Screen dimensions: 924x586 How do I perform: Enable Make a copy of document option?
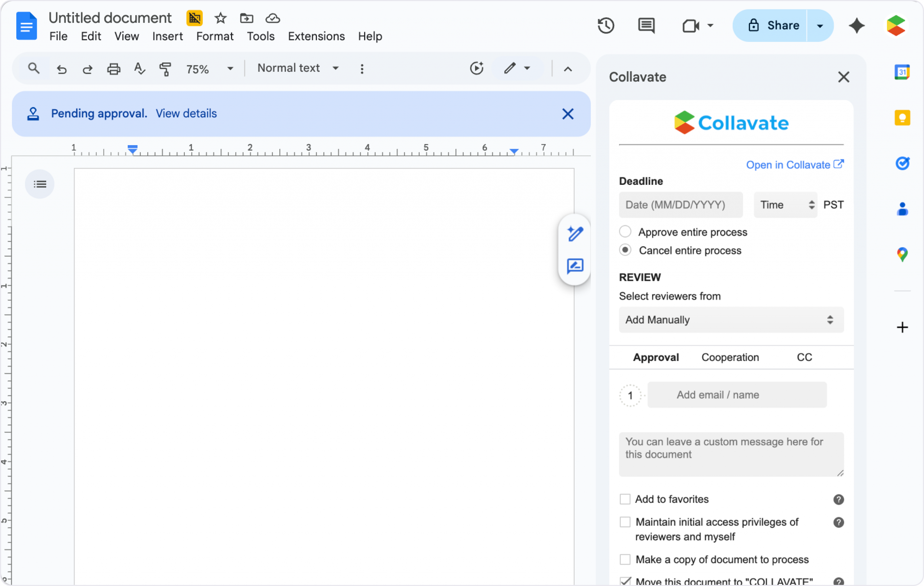[x=625, y=560]
